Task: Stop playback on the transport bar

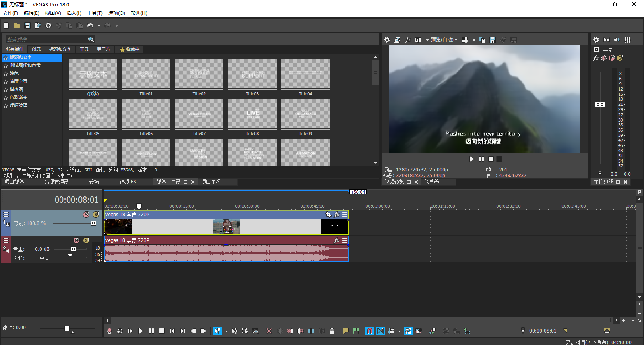Action: pos(162,331)
